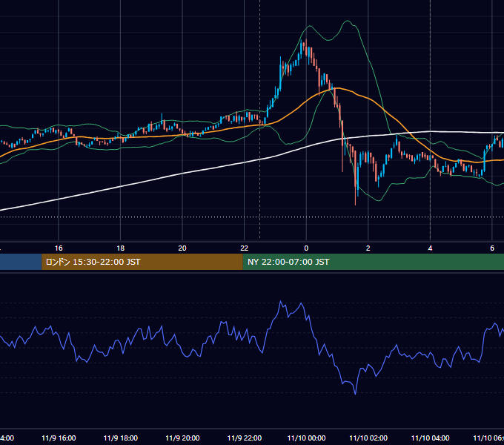Screen dimensions: 504x445
Task: Click the 6 hour label on price chart axis
Action: click(492, 248)
